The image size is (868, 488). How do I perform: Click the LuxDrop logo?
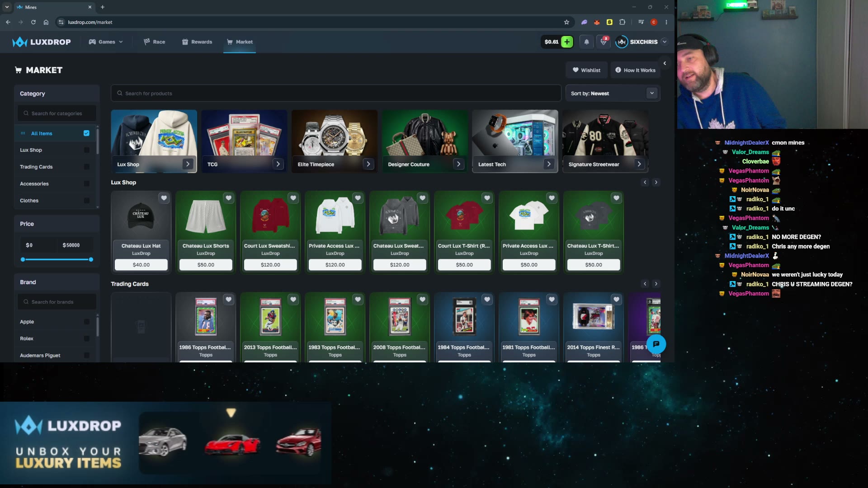(x=42, y=42)
